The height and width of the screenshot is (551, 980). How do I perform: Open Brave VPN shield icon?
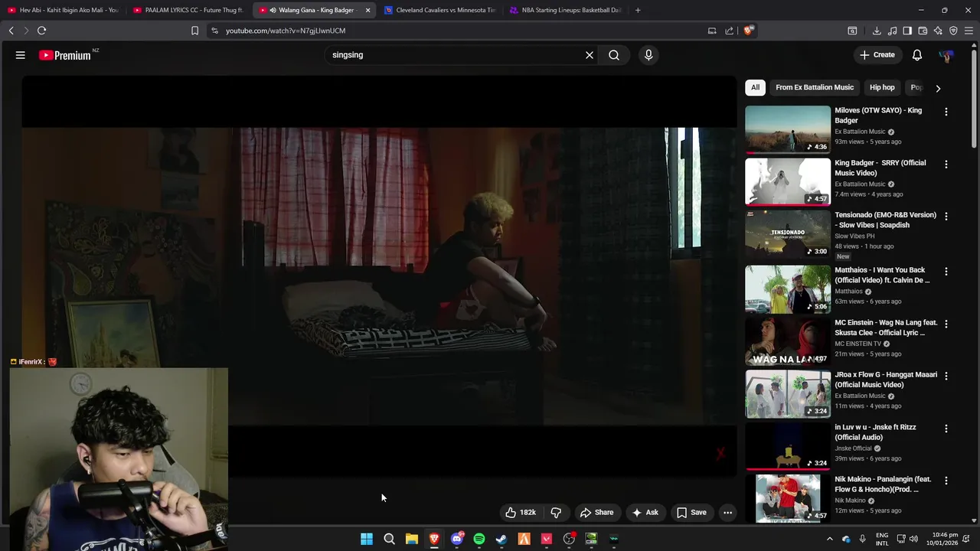click(x=953, y=31)
